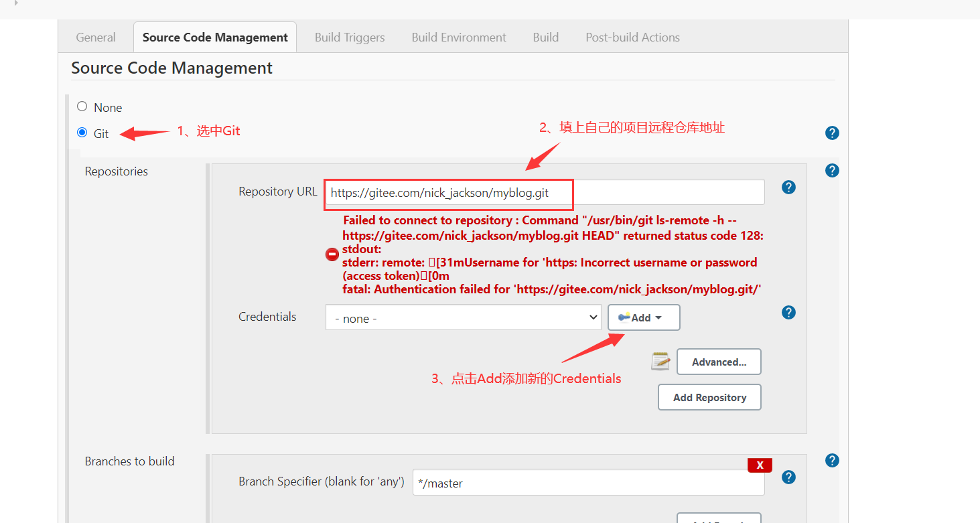Switch to the General tab
980x523 pixels.
96,38
